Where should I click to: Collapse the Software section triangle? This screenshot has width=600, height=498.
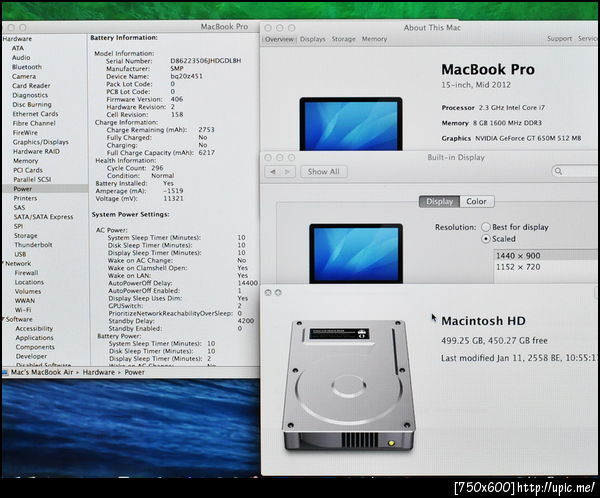[x=4, y=319]
